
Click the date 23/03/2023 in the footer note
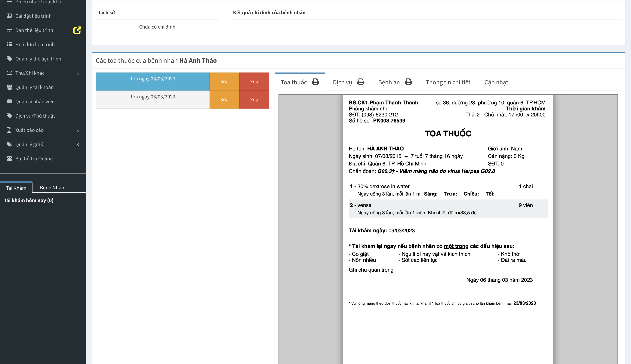[x=525, y=303]
